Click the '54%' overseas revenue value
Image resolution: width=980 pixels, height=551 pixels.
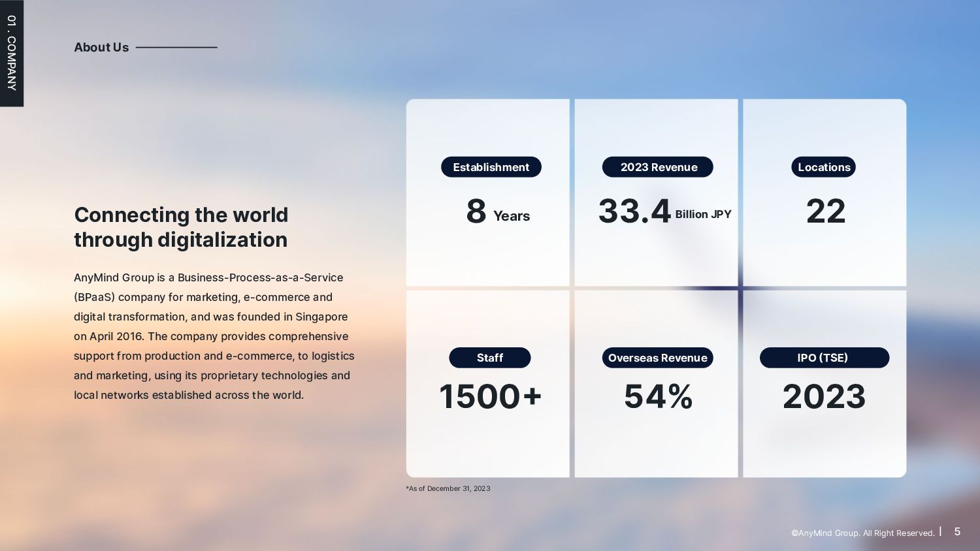[x=659, y=396]
